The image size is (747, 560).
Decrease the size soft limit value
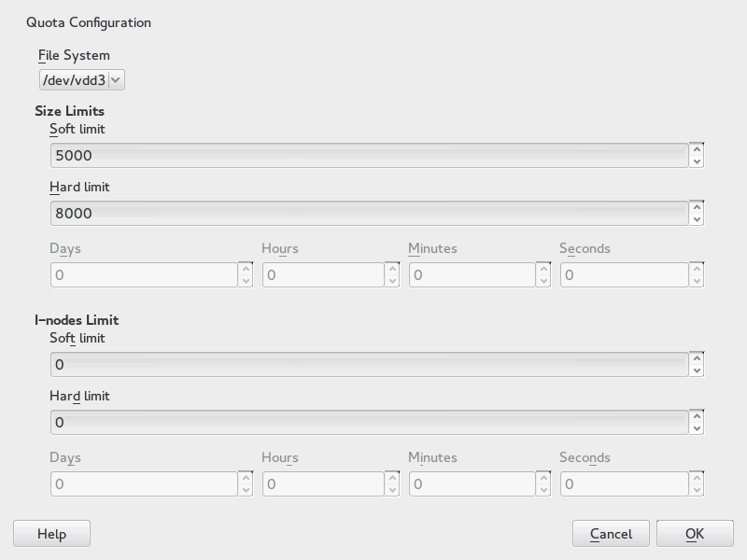point(696,161)
